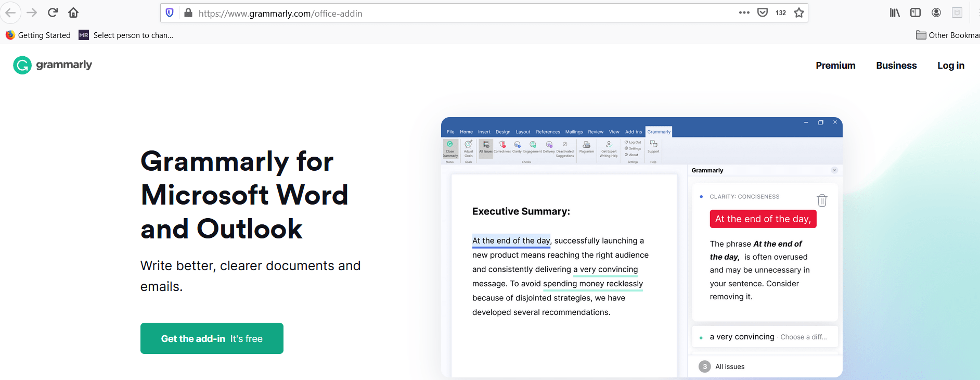
Task: Reload the current page
Action: click(x=53, y=12)
